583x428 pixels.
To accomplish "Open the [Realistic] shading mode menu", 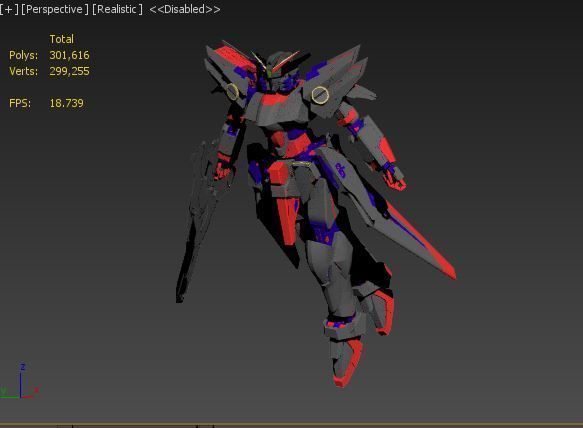I will click(x=117, y=9).
